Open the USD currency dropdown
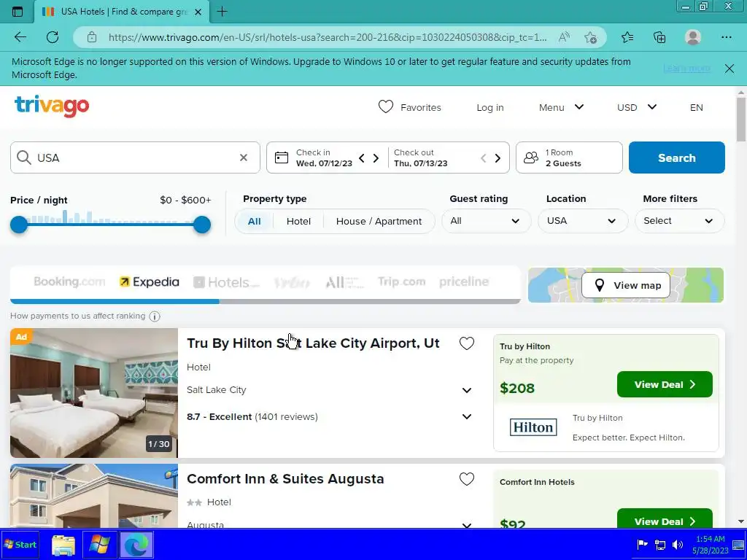 click(x=637, y=107)
